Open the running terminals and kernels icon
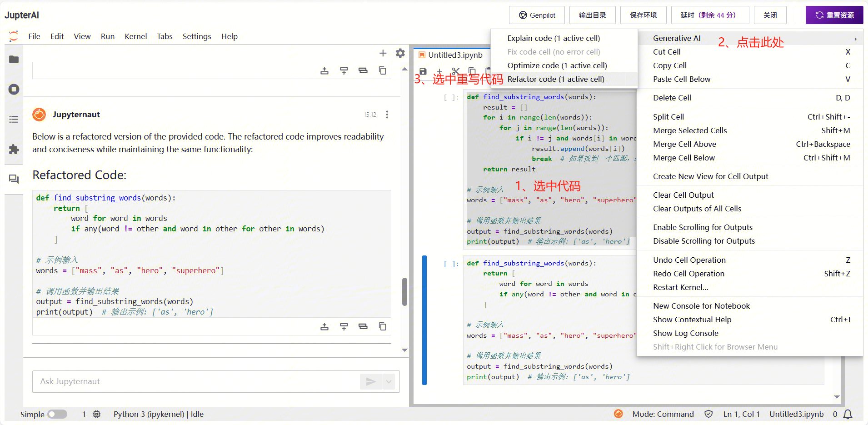The image size is (868, 425). pos(14,89)
